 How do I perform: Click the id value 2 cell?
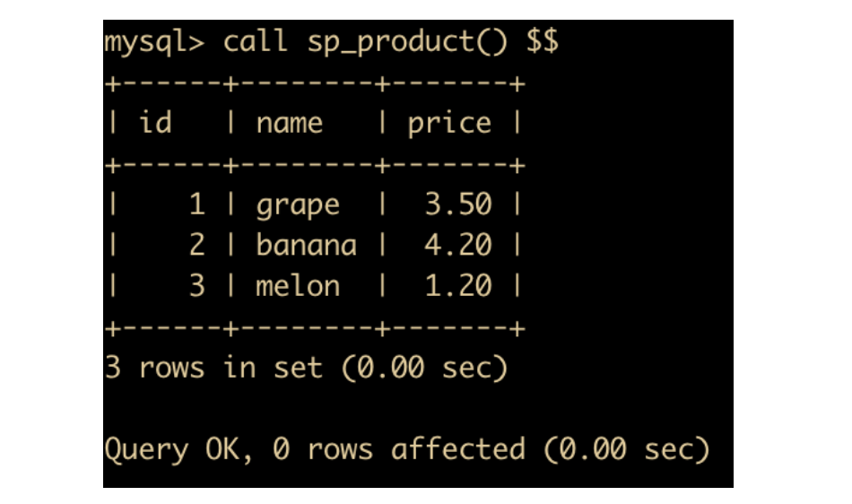pos(196,245)
